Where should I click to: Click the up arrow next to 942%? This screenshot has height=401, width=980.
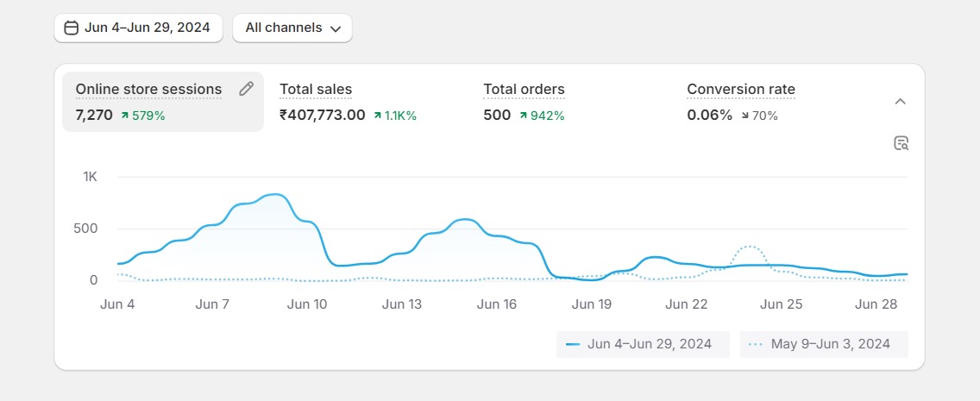pyautogui.click(x=524, y=115)
